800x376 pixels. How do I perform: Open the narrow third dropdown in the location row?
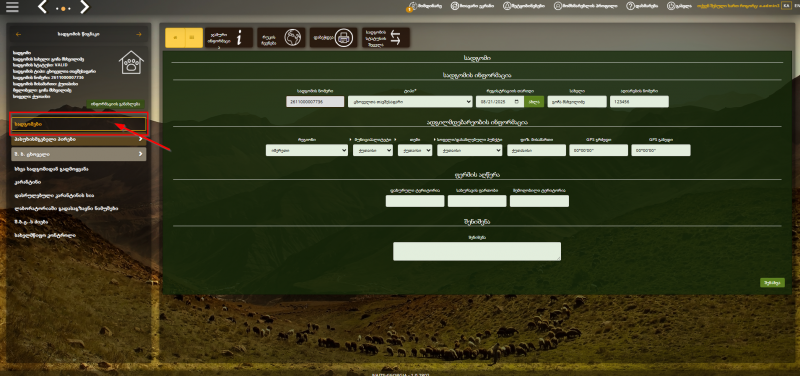415,150
